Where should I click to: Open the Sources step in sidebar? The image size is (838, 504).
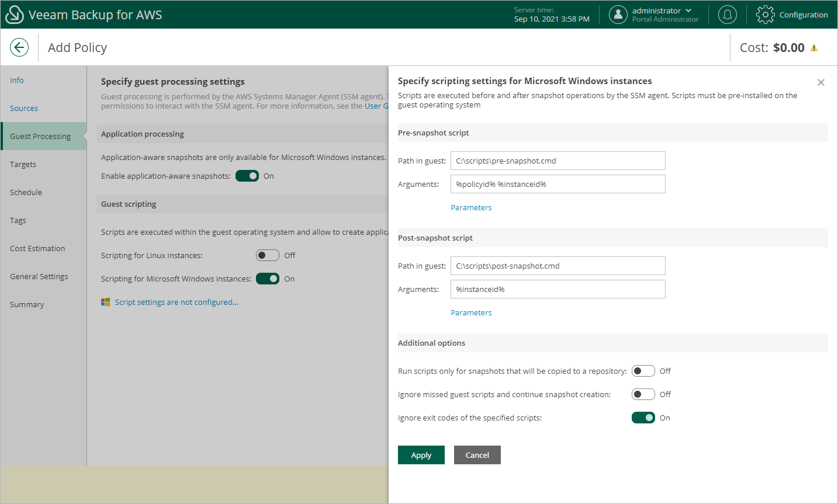pos(24,108)
